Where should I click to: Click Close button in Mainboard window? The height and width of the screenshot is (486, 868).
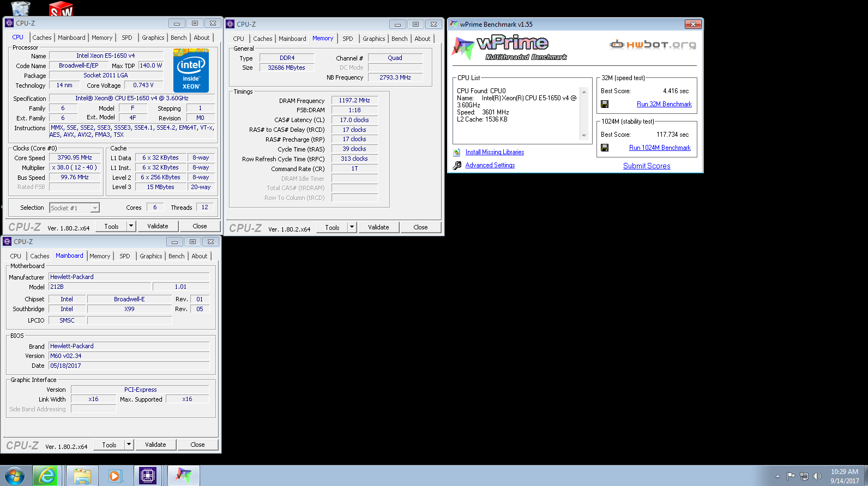tap(197, 445)
